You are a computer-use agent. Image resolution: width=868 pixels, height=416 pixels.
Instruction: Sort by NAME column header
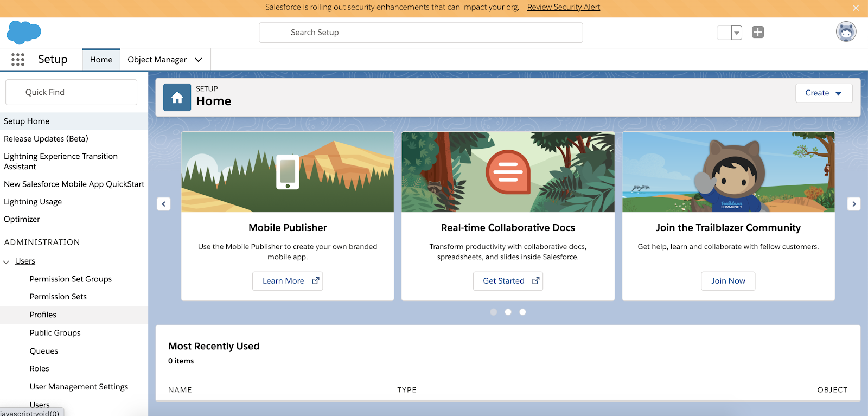pos(180,389)
